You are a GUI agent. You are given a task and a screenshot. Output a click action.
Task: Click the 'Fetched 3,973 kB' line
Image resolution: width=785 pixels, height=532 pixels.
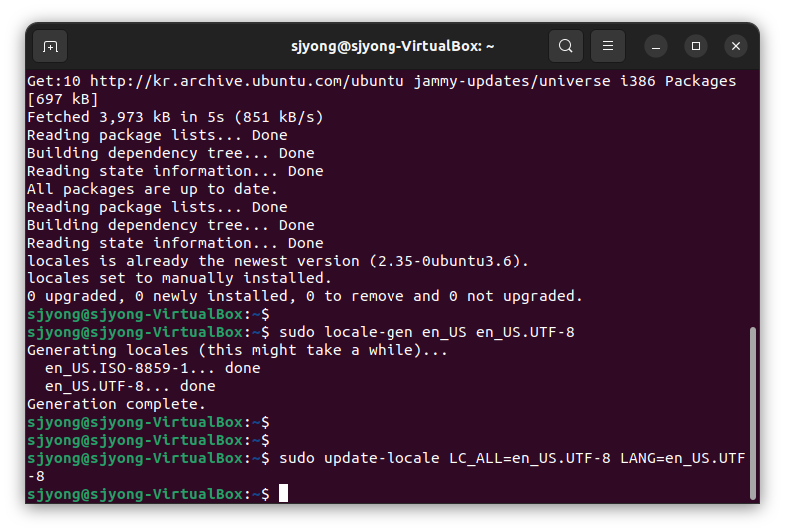(x=175, y=117)
